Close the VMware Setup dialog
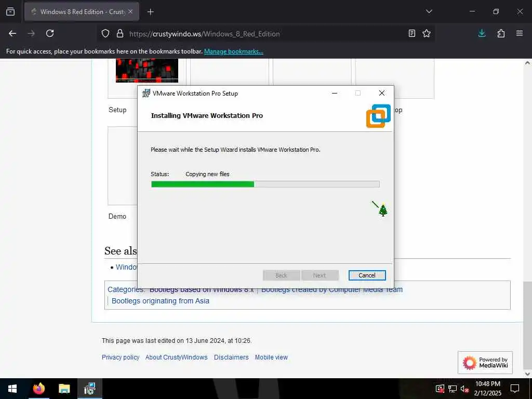 [382, 93]
